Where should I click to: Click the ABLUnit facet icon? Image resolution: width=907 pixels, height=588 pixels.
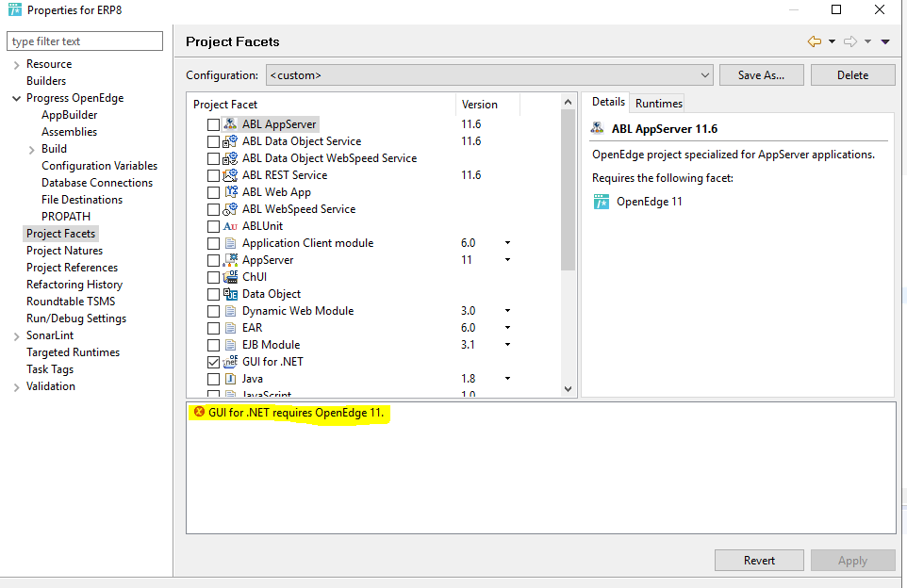[x=230, y=226]
